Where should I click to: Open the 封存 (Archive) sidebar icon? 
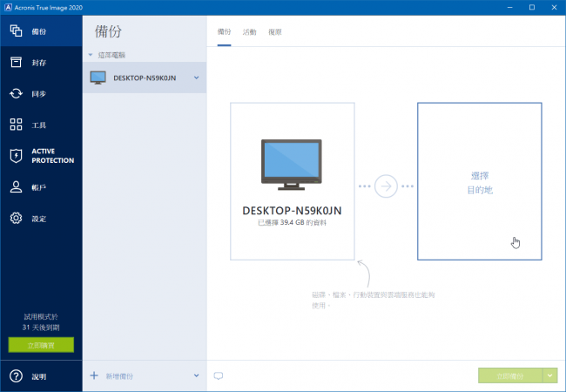pyautogui.click(x=16, y=62)
